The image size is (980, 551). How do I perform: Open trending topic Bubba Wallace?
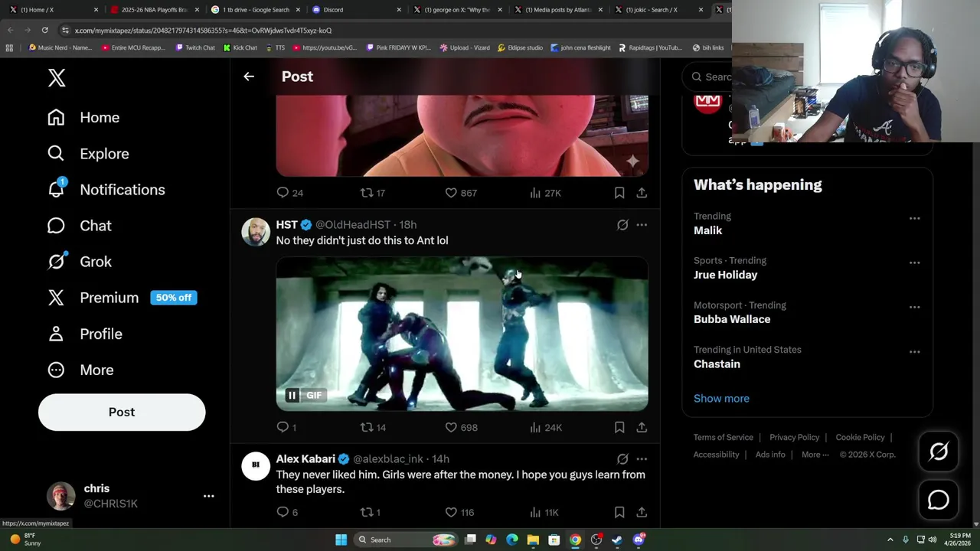(732, 319)
